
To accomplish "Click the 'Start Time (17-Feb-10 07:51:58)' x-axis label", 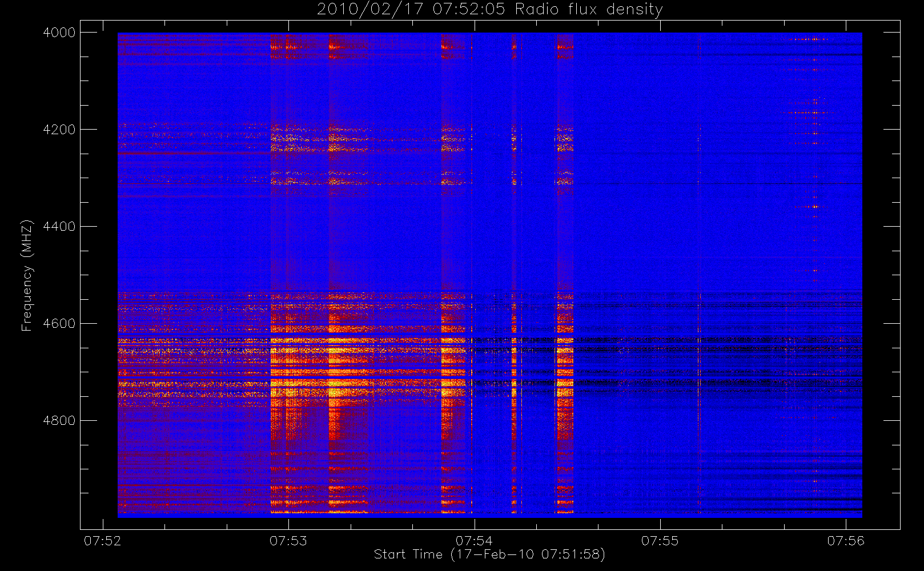I will click(489, 554).
